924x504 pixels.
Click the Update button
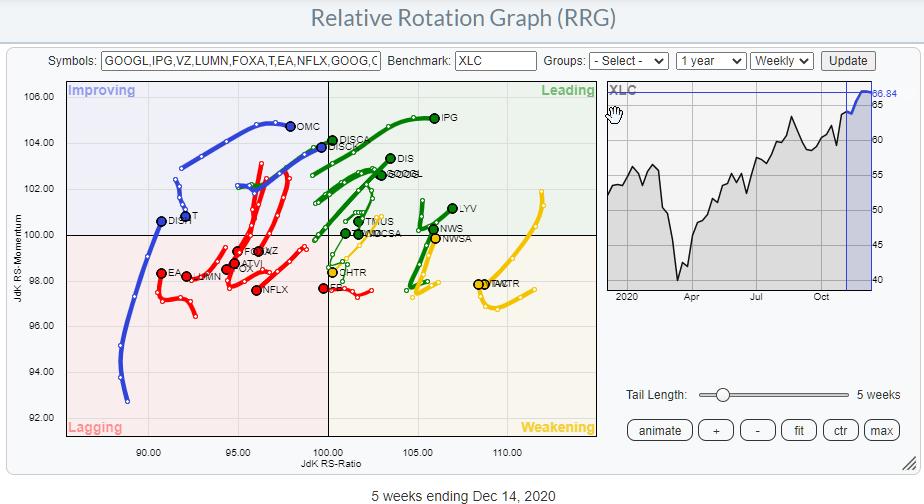click(x=848, y=61)
